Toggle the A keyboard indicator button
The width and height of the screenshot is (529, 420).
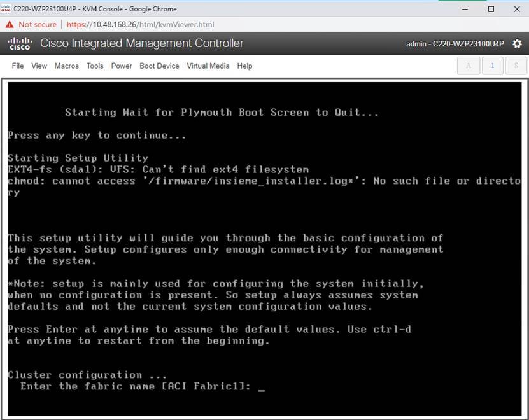(x=469, y=66)
